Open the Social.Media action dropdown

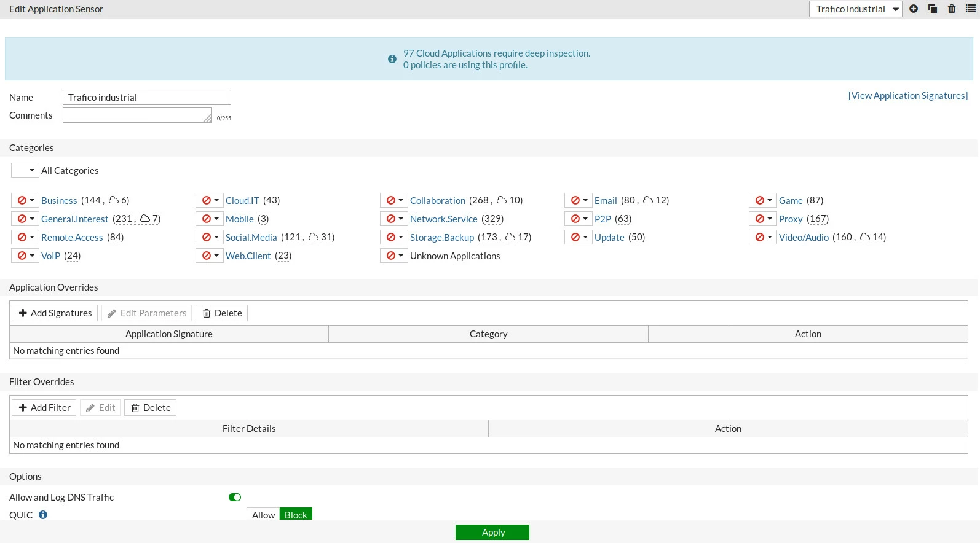click(210, 237)
